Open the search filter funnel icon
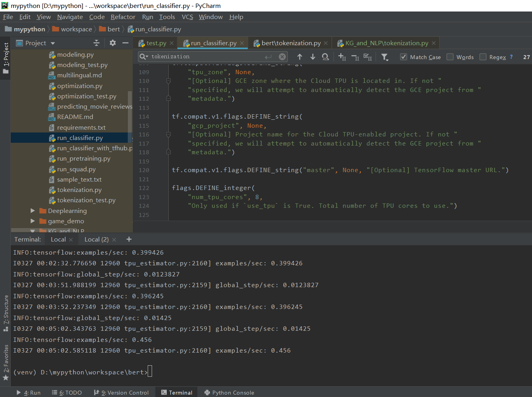The width and height of the screenshot is (532, 397). pos(385,57)
